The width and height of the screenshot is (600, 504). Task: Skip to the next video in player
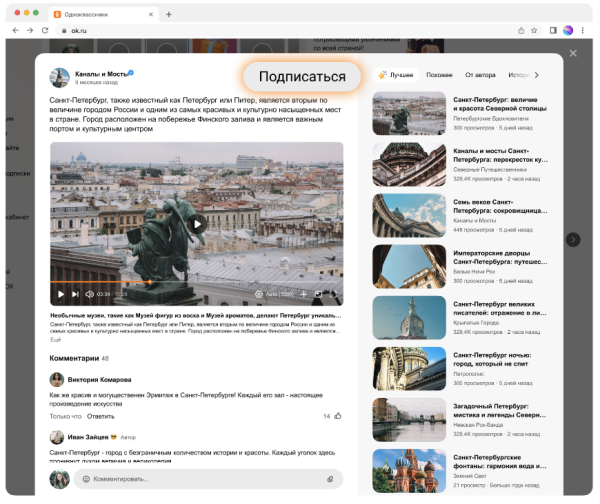point(74,294)
